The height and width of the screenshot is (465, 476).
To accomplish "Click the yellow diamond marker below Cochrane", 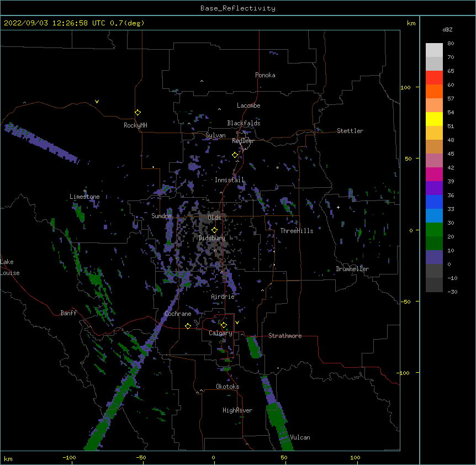I will [x=188, y=326].
